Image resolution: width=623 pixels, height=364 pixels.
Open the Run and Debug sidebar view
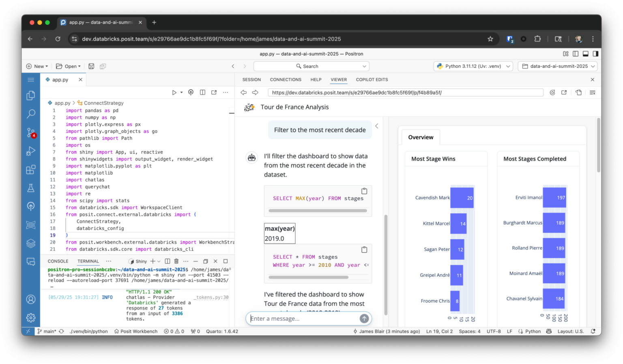coord(31,151)
